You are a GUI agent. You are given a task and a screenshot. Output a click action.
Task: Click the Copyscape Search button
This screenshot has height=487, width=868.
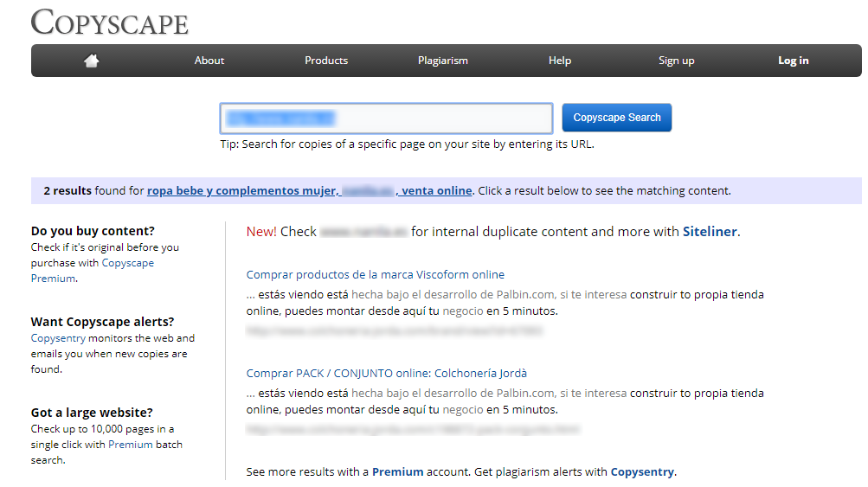[617, 118]
